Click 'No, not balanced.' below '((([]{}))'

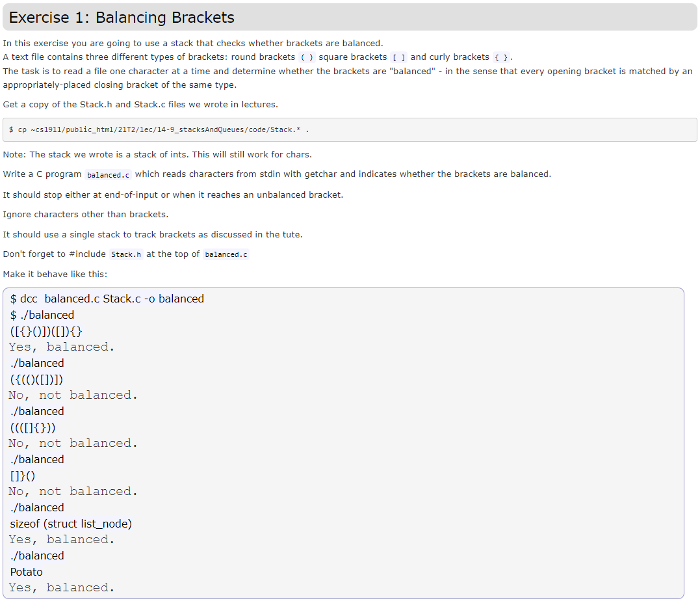(73, 443)
